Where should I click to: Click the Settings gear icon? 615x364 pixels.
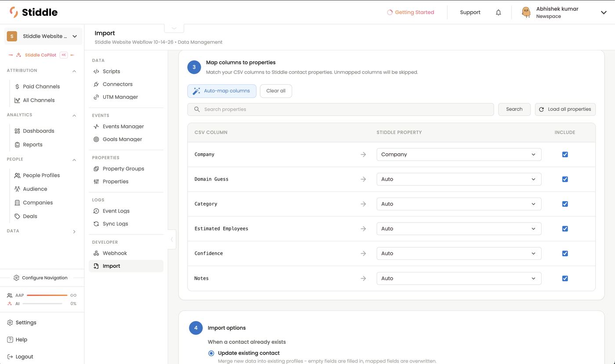click(x=10, y=322)
